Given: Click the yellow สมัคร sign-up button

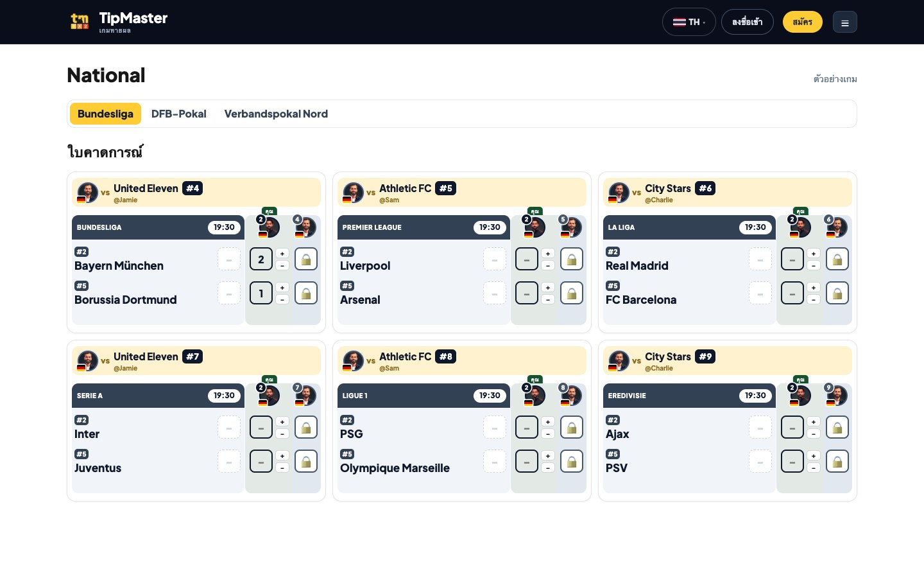Looking at the screenshot, I should 802,22.
